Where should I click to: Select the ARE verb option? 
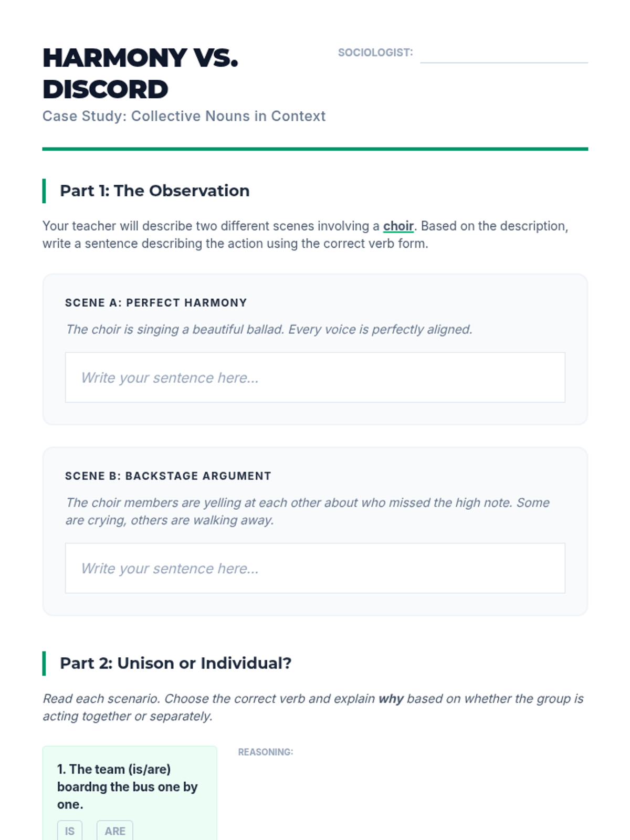115,831
